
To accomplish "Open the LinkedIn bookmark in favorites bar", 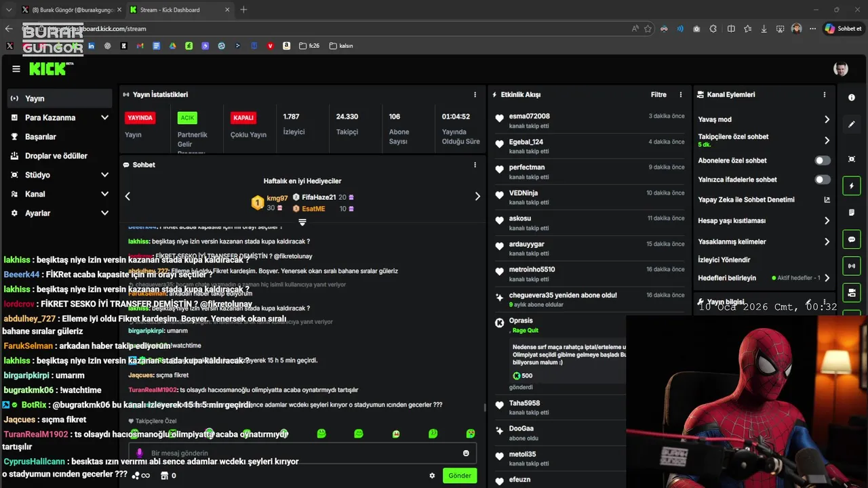I will coord(91,46).
